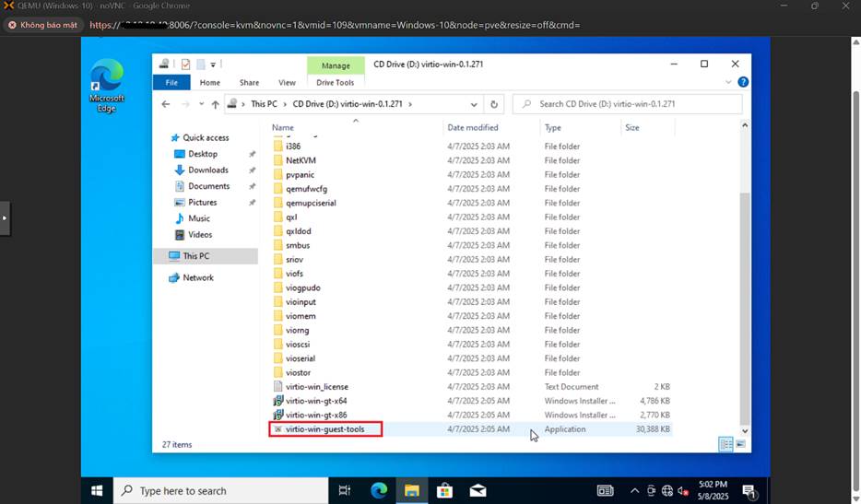
Task: Open the File menu
Action: point(171,82)
